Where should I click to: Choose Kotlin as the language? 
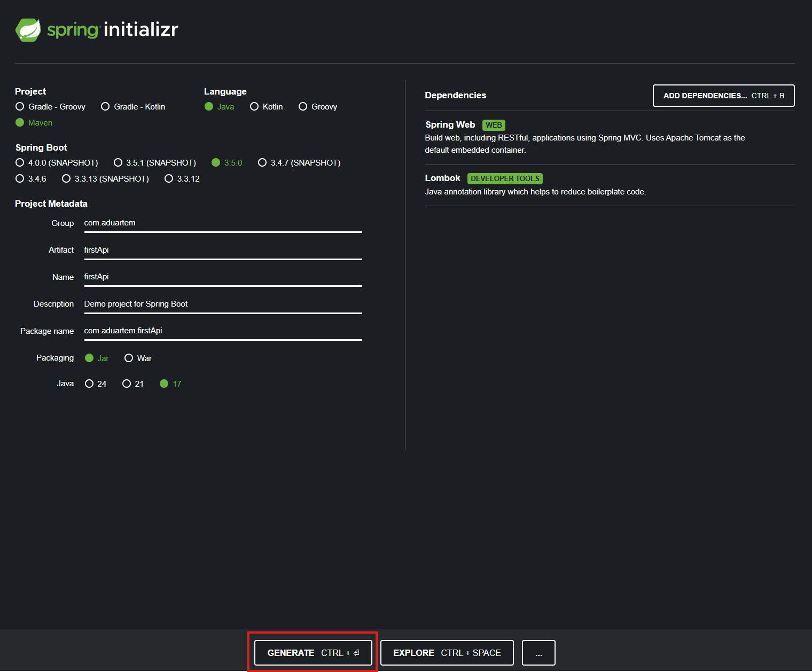[x=266, y=107]
